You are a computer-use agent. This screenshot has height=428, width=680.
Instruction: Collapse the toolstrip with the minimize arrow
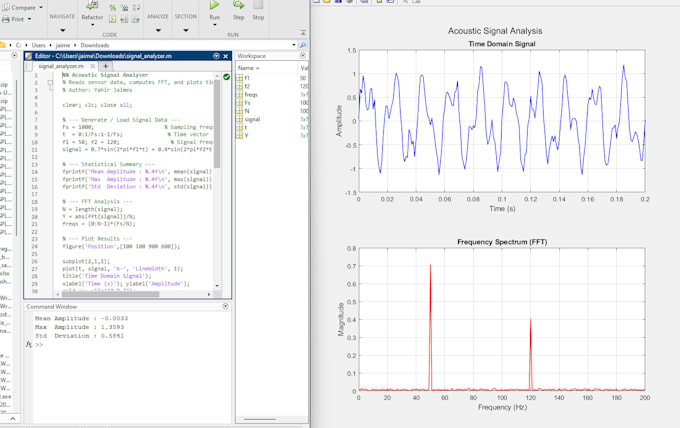(x=303, y=33)
